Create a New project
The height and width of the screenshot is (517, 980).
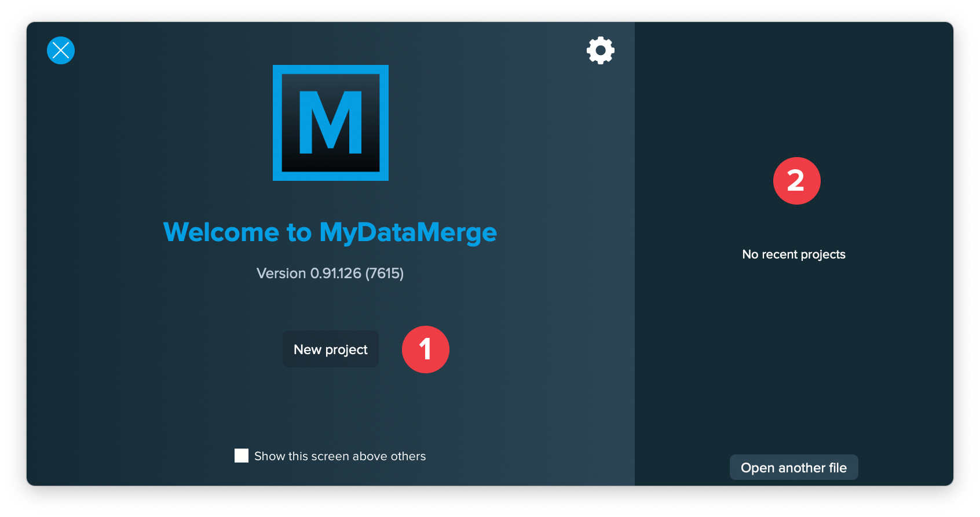[x=330, y=349]
